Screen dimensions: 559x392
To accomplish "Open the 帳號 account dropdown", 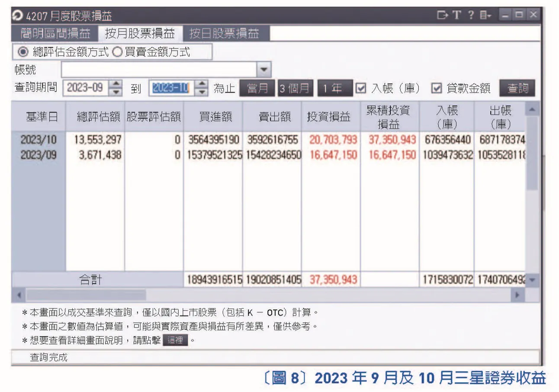I will pyautogui.click(x=264, y=69).
